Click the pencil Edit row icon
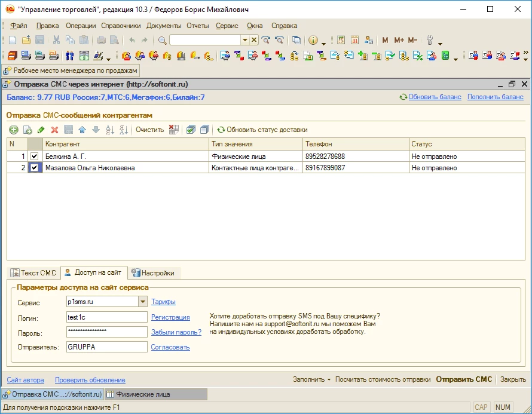This screenshot has height=414, width=532. [41, 130]
